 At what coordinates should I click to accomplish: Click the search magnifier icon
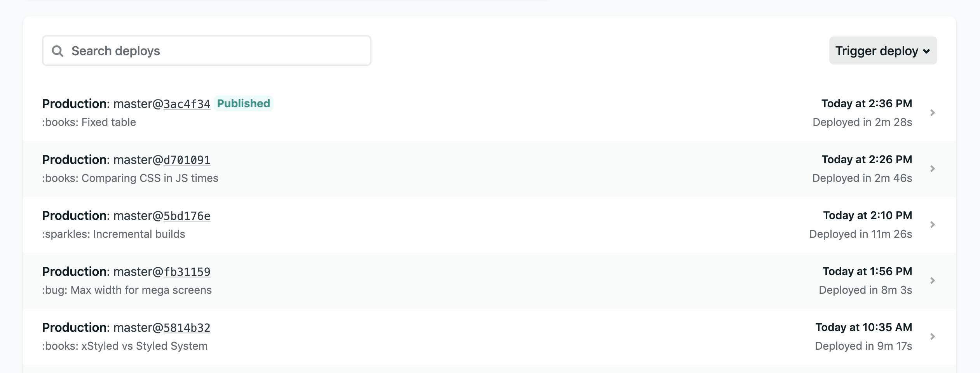coord(58,51)
